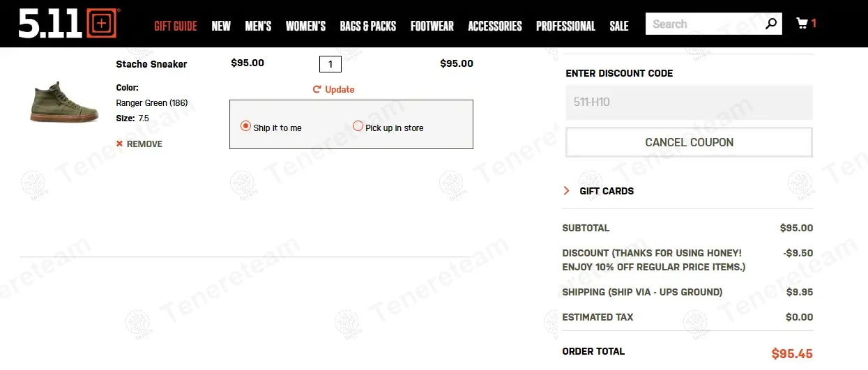Go to Bags & Packs category
Screen dimensions: 868x370
click(368, 26)
